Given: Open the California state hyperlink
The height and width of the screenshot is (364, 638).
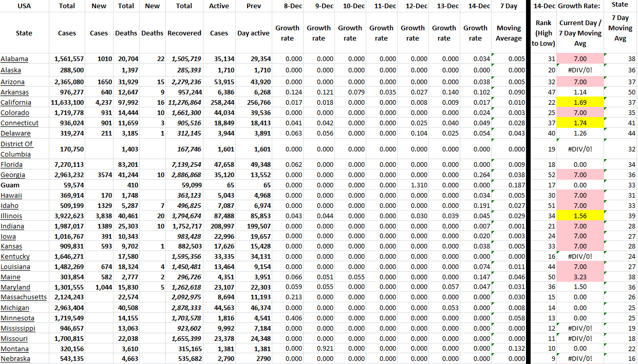Looking at the screenshot, I should (15, 102).
